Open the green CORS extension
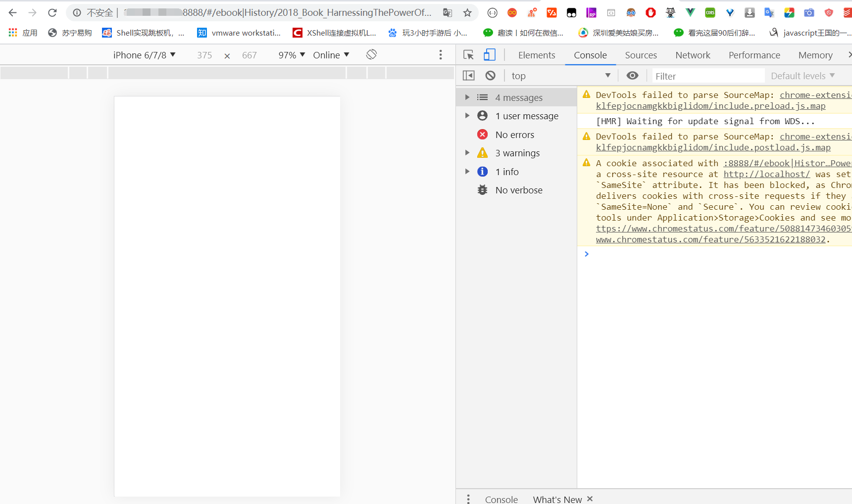 point(710,13)
